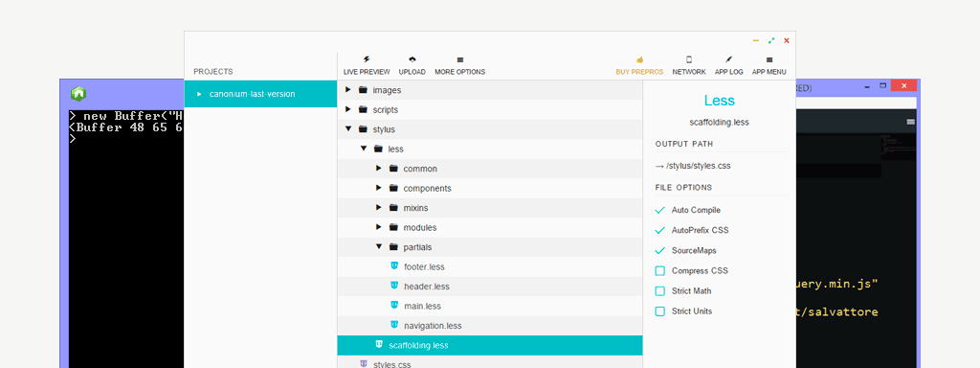980x368 pixels.
Task: Expand the scripts folder arrow
Action: (x=348, y=109)
